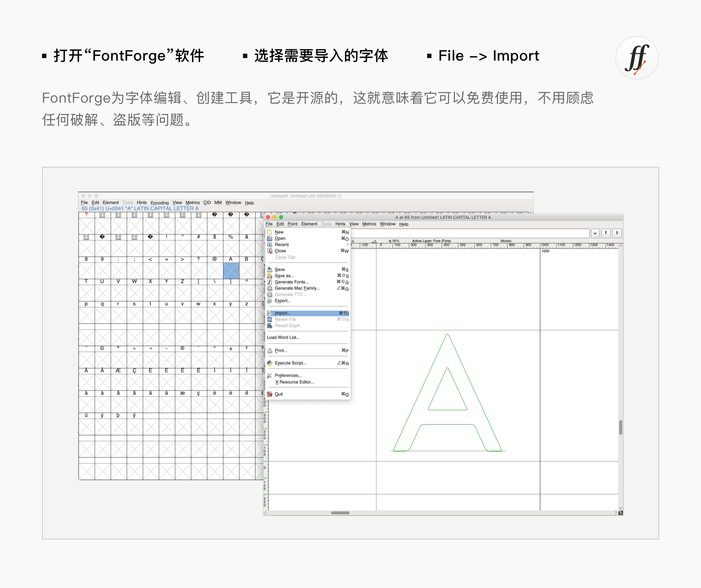Click the Import icon in the File menu
The image size is (701, 588).
pos(270,313)
